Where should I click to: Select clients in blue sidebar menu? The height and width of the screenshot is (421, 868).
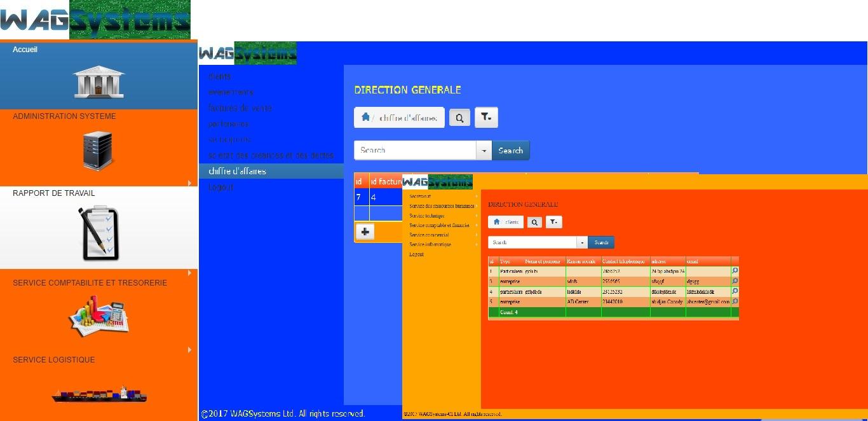click(x=220, y=76)
